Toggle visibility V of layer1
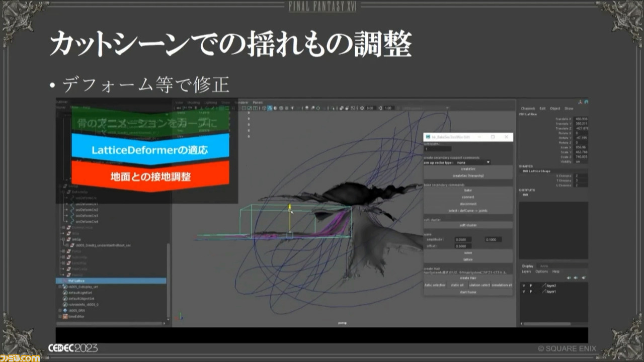644x362 pixels. 524,291
